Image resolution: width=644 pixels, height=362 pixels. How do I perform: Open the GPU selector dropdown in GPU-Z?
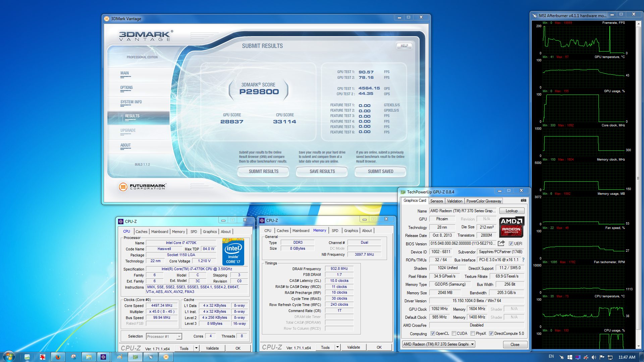point(439,344)
